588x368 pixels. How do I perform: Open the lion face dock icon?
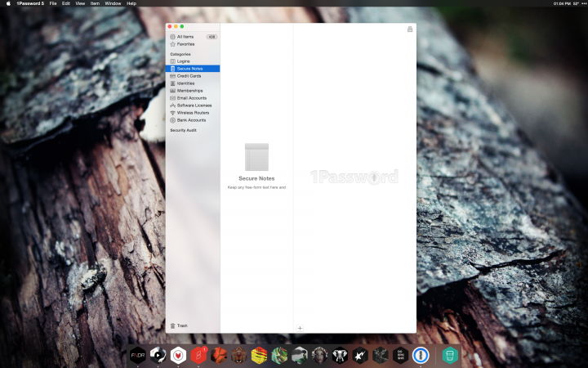click(238, 355)
